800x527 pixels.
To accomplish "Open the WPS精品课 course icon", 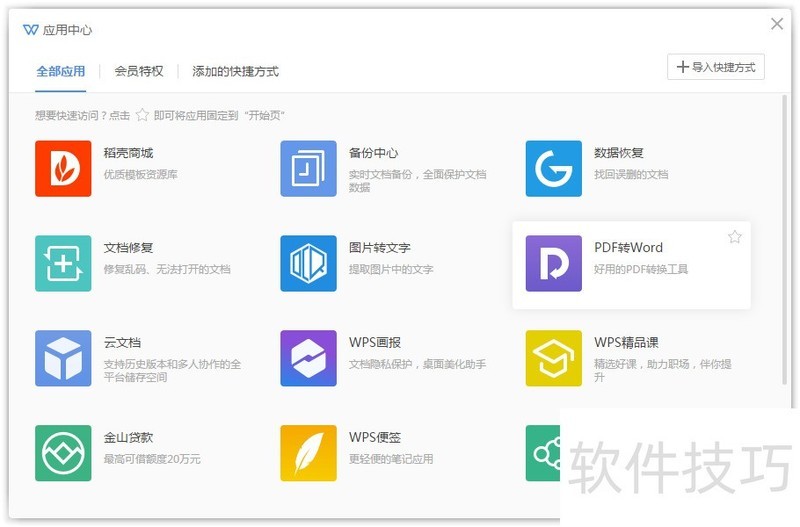I will [x=554, y=358].
